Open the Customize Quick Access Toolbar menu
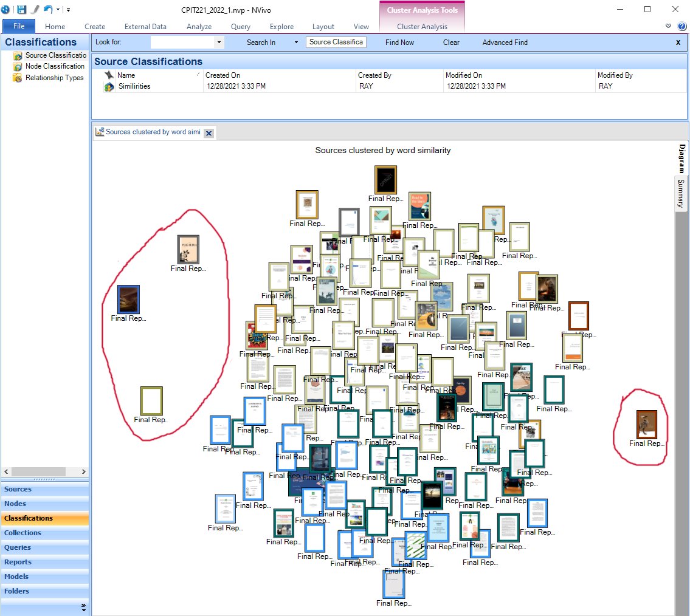Image resolution: width=690 pixels, height=616 pixels. 68,9
